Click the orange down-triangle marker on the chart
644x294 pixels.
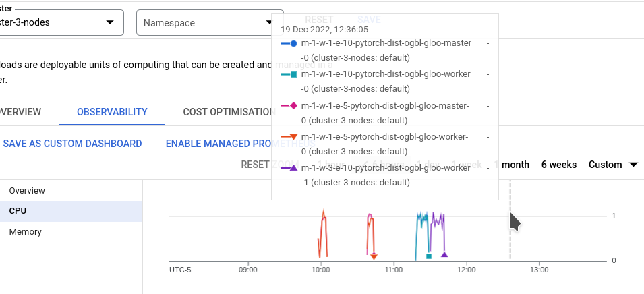[374, 256]
